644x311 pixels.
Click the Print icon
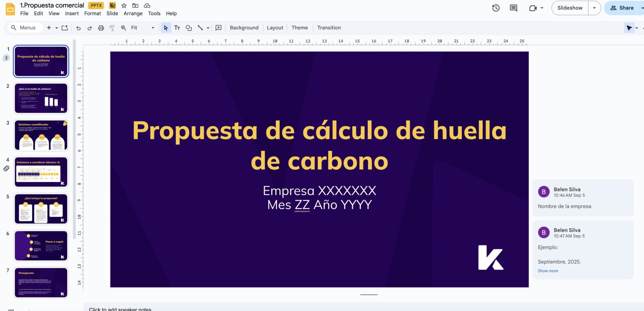point(101,28)
